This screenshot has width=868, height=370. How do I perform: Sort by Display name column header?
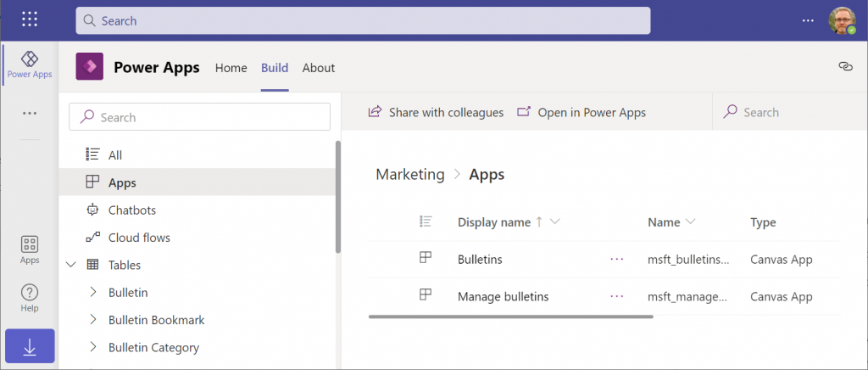494,222
